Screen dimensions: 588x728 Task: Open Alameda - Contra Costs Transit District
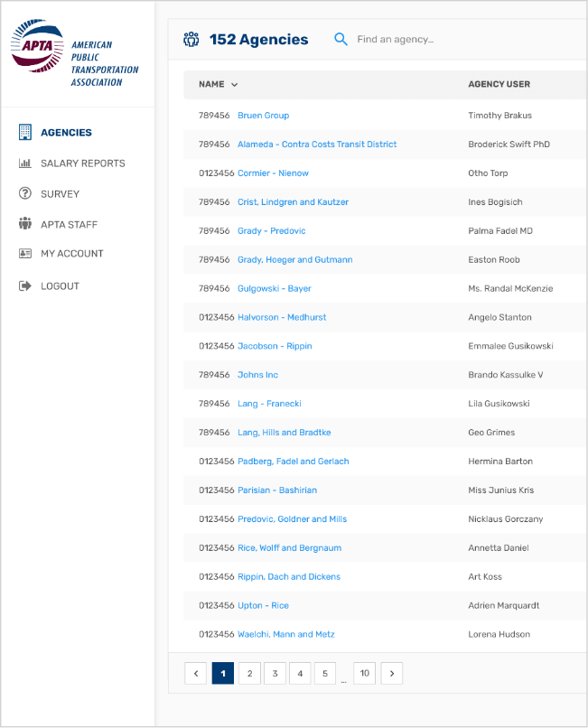pos(316,145)
